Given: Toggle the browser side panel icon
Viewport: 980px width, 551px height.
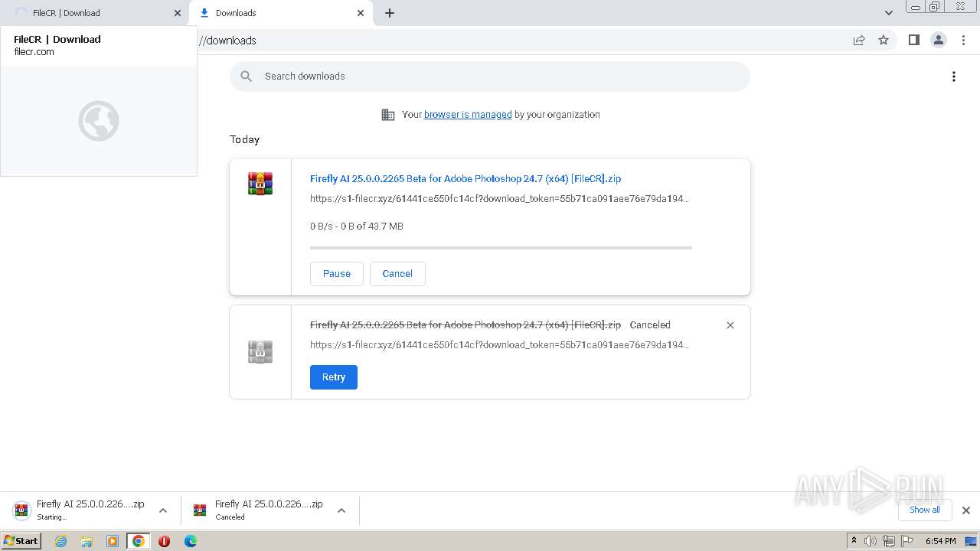Looking at the screenshot, I should 913,40.
